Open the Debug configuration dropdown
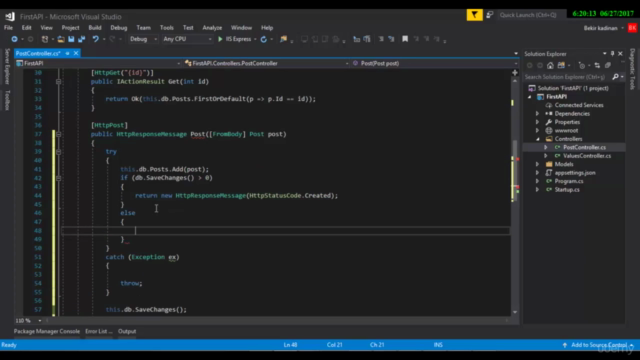The height and width of the screenshot is (360, 640). pos(143,39)
